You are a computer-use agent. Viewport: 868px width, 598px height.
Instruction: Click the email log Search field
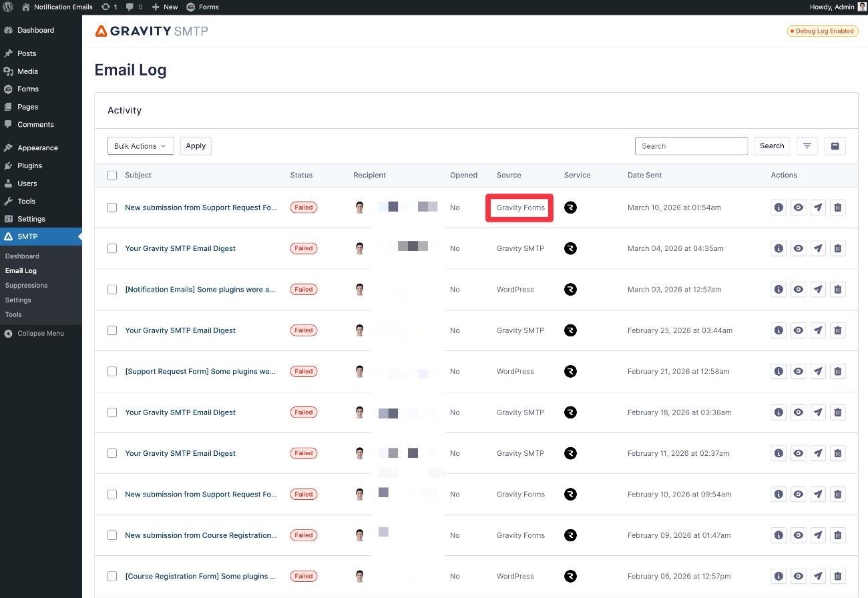[x=691, y=146]
